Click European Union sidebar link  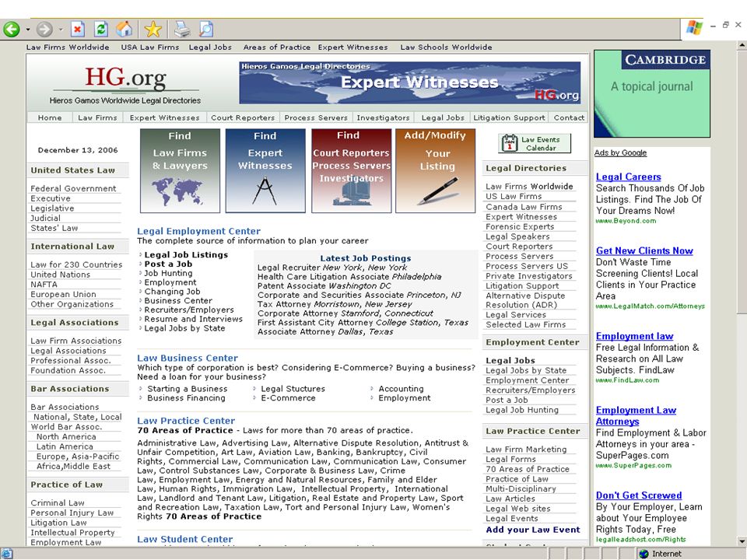63,294
